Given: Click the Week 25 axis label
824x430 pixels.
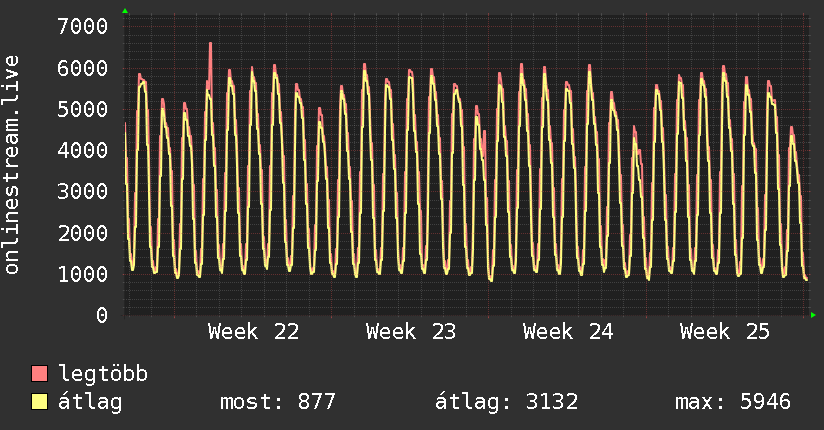Looking at the screenshot, I should (x=725, y=332).
